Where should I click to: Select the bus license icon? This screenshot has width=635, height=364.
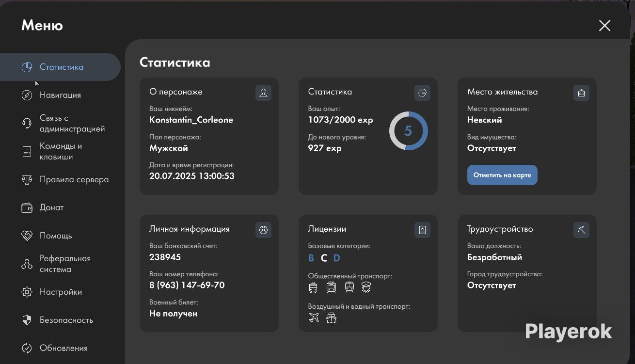[331, 287]
